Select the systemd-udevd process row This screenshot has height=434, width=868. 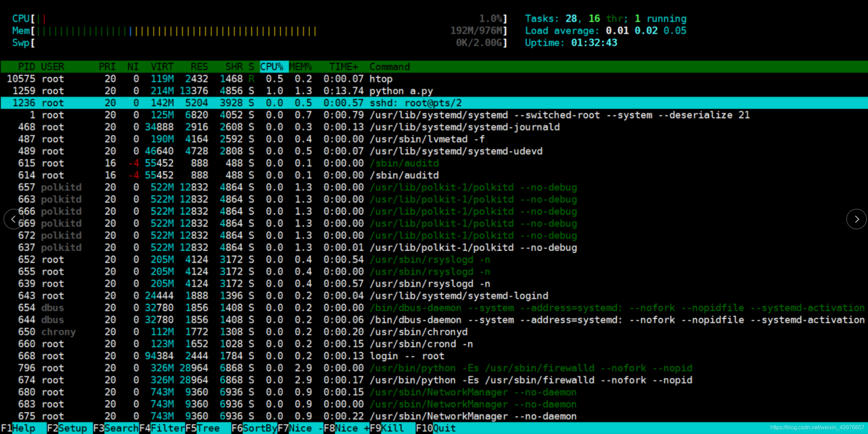point(434,151)
